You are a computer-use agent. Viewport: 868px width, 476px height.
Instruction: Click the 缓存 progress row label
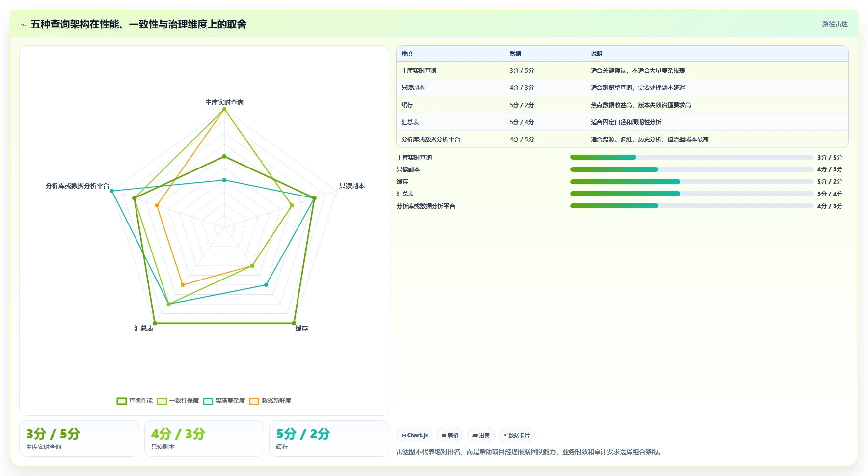click(402, 182)
